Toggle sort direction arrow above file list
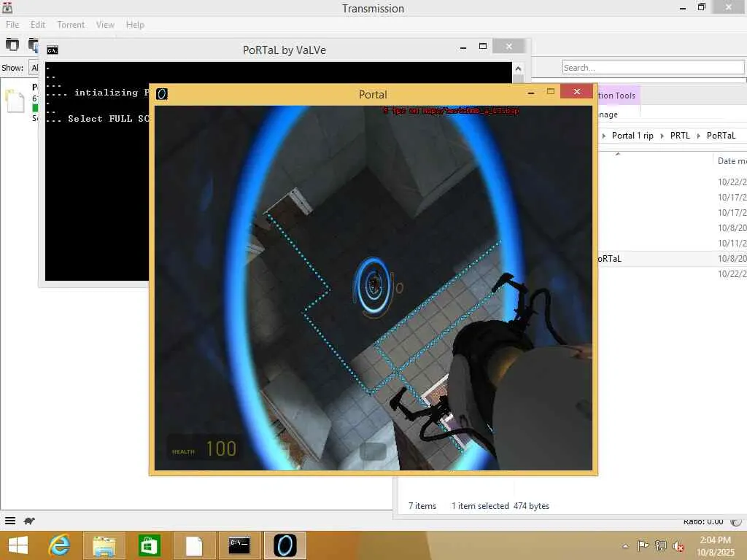This screenshot has width=747, height=560. tap(617, 154)
